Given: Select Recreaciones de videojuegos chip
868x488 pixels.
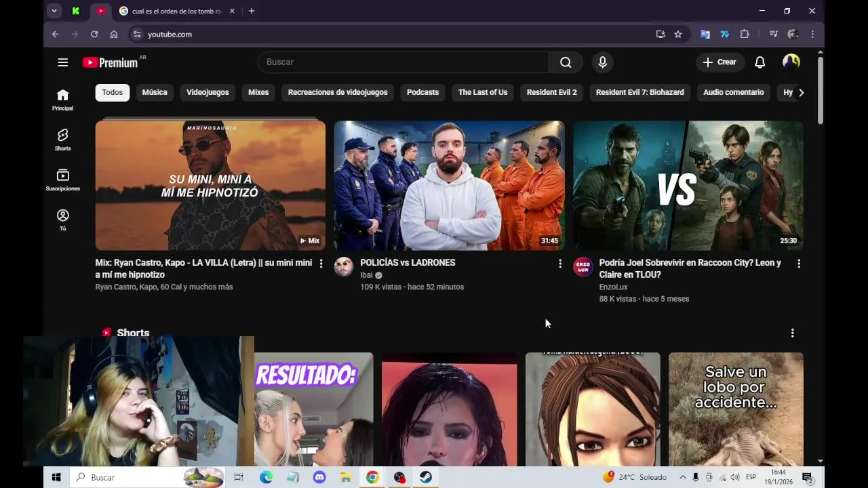Looking at the screenshot, I should (x=338, y=92).
